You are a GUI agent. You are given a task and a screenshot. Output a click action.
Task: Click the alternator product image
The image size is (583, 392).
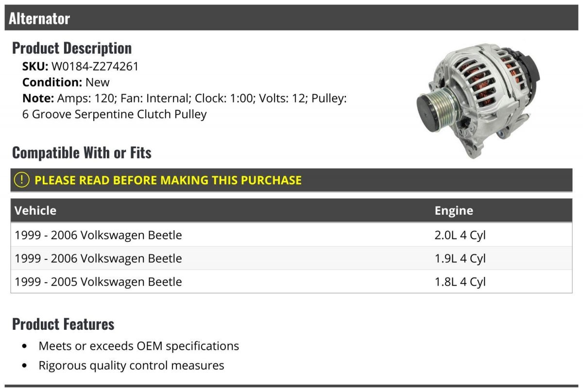point(477,100)
